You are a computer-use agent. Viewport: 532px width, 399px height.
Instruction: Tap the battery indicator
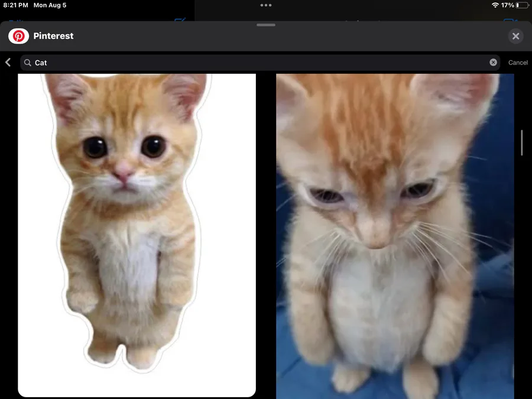(x=522, y=5)
